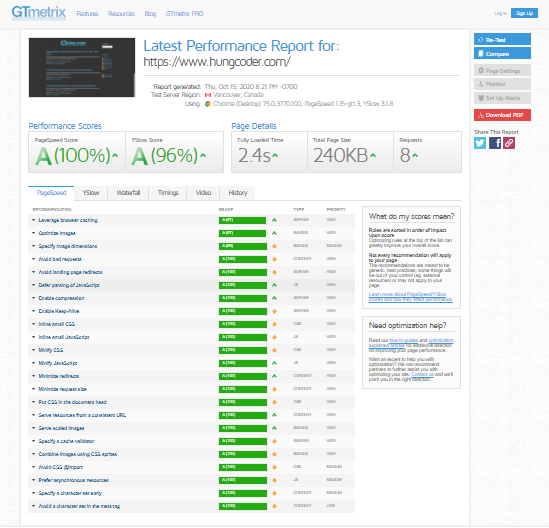Click Set Up Alerts
549x528 pixels.
[502, 98]
